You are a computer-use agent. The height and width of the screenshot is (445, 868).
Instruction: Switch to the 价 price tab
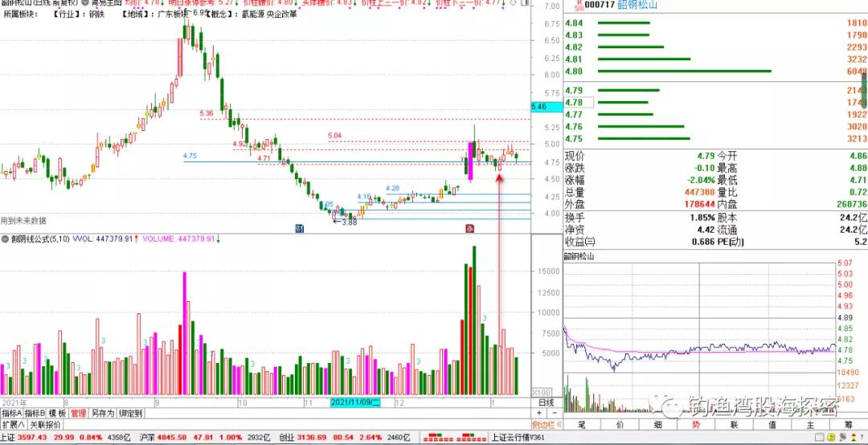point(620,425)
